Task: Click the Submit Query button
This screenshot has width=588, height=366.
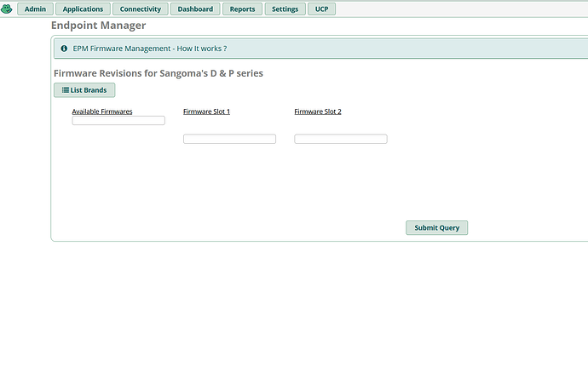Action: coord(437,228)
